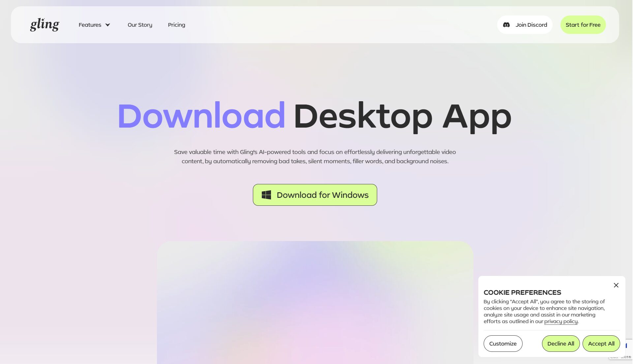
Task: Click the Windows logo icon
Action: point(266,195)
